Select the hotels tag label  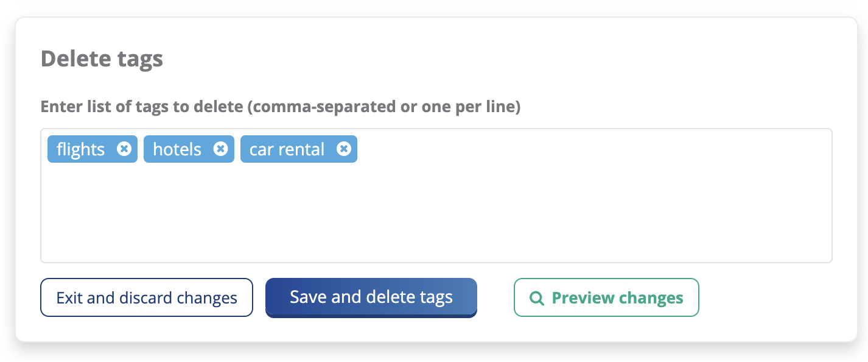pos(177,149)
